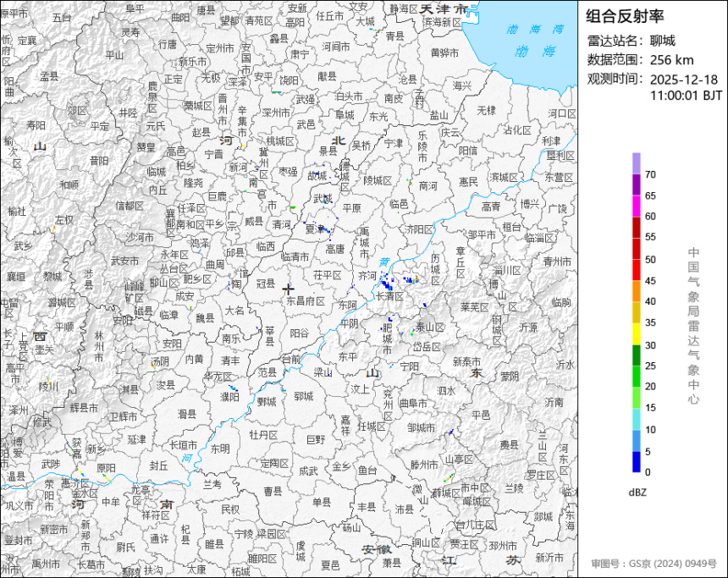Click the legend value 45

(650, 281)
